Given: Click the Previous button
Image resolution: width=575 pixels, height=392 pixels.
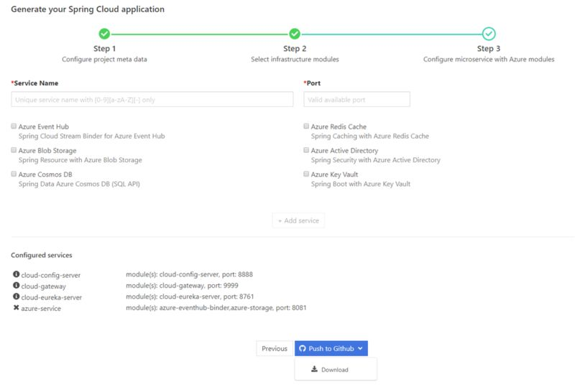Looking at the screenshot, I should (x=274, y=348).
